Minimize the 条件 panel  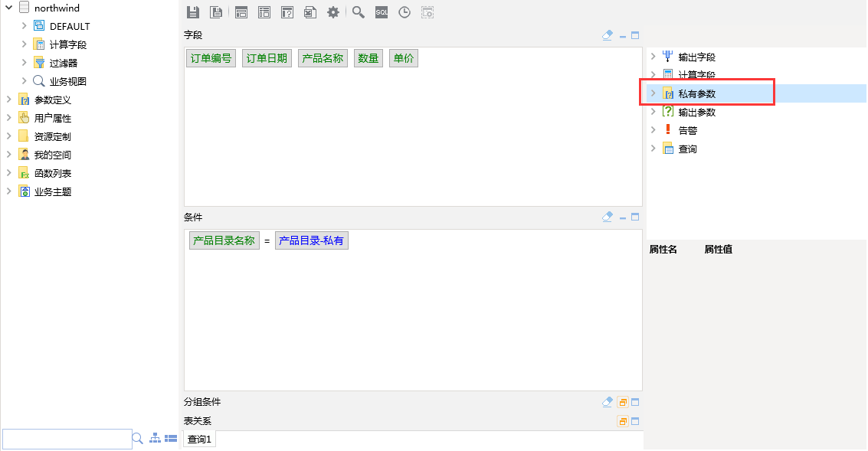tap(623, 218)
